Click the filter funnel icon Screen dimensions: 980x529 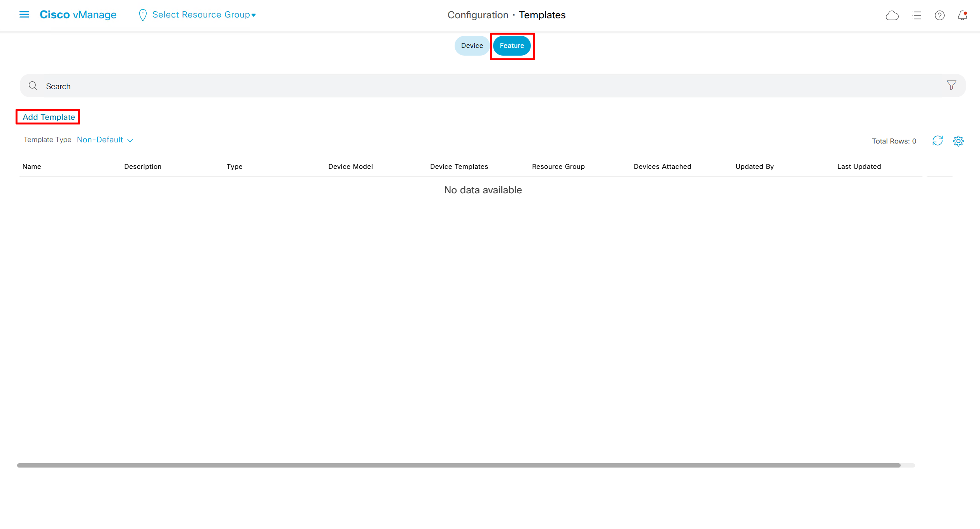[x=951, y=86]
